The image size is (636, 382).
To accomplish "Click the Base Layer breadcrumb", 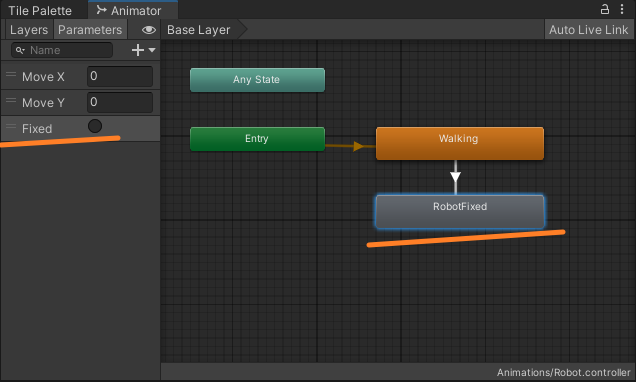I will click(198, 30).
